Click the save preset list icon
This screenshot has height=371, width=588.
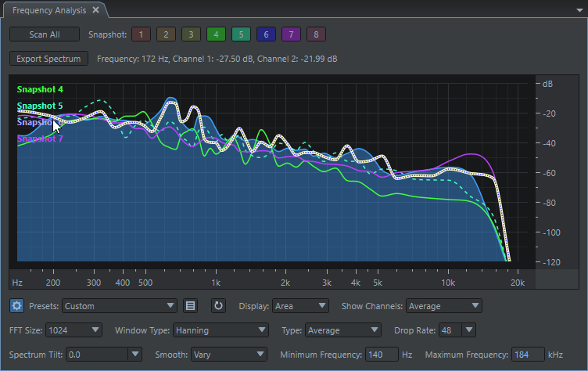click(191, 305)
